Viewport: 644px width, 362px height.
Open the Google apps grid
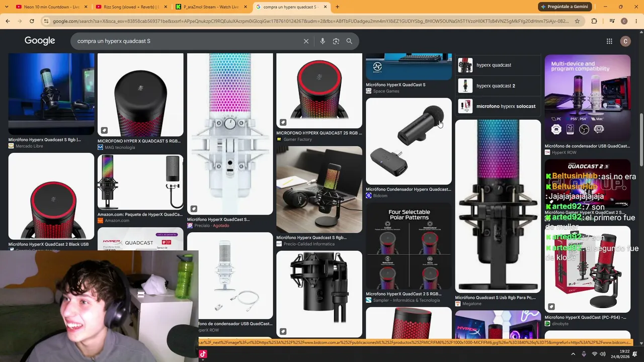(609, 41)
